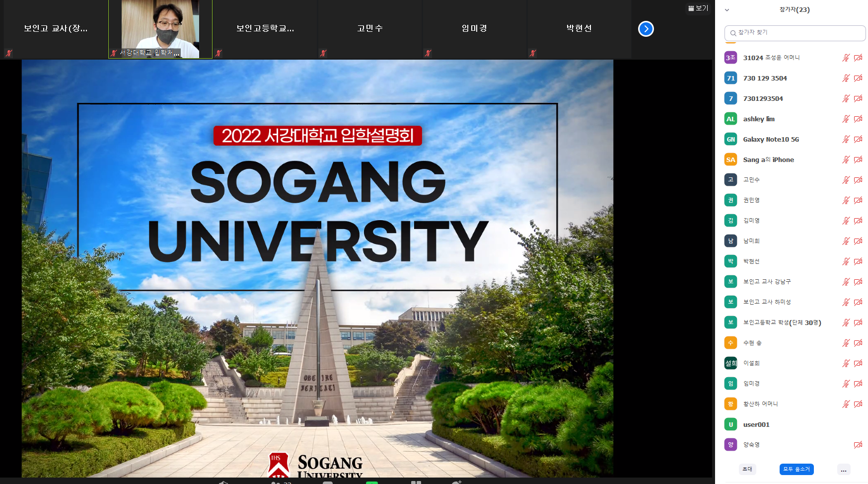This screenshot has width=868, height=484.
Task: Select participant name 보인고 교사 강남구
Action: [767, 282]
